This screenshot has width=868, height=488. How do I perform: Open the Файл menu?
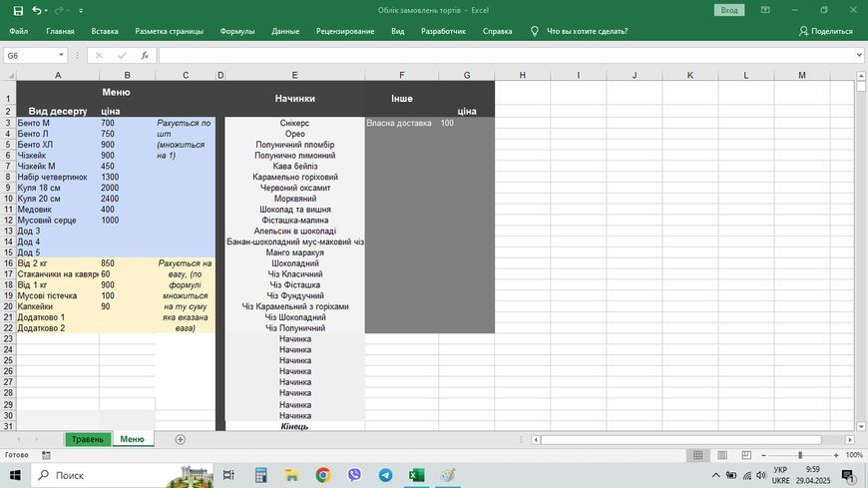(19, 31)
